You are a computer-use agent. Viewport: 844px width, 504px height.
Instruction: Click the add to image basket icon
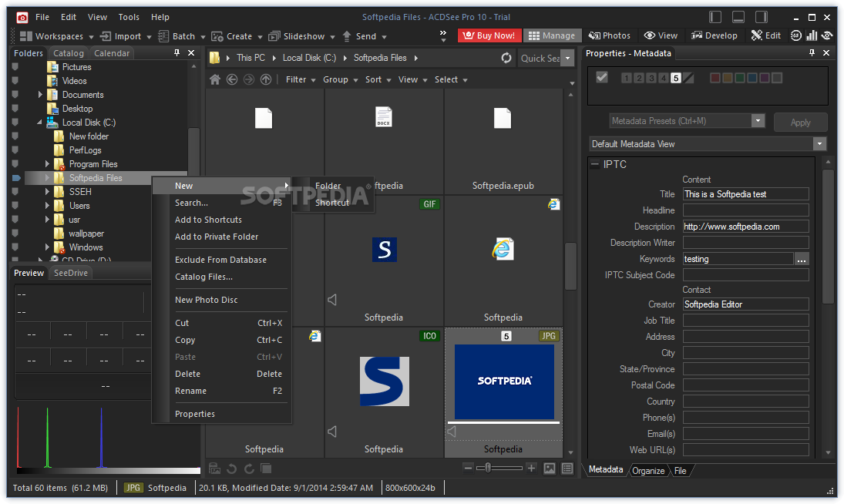(x=215, y=469)
